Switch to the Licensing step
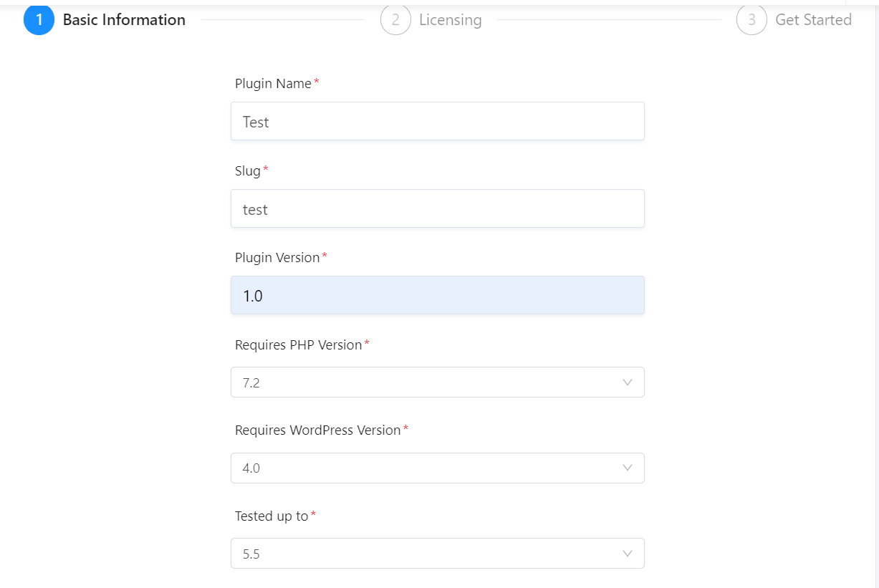Image resolution: width=879 pixels, height=588 pixels. pyautogui.click(x=450, y=20)
